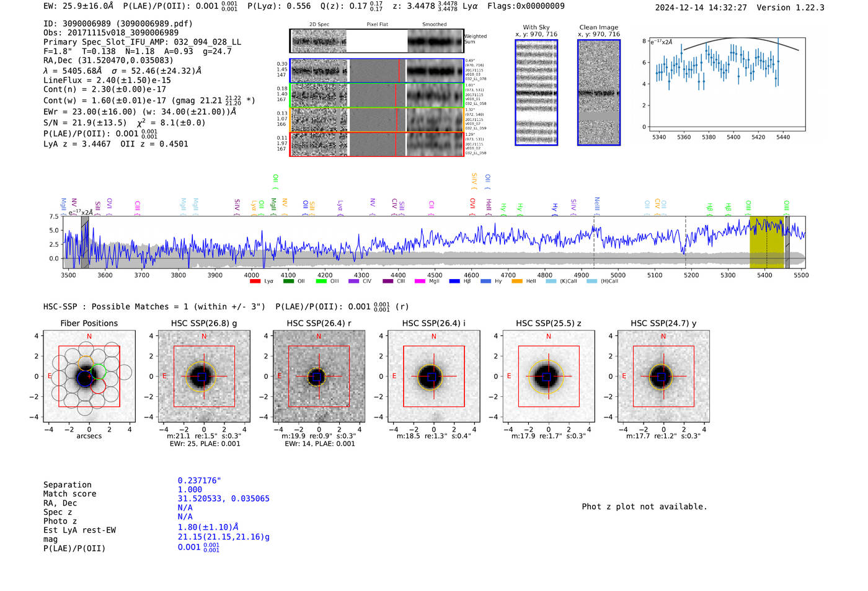Viewport: 868px width, 591px height.
Task: Select the blue-bordered 2D spectrum fiber row
Action: point(376,71)
